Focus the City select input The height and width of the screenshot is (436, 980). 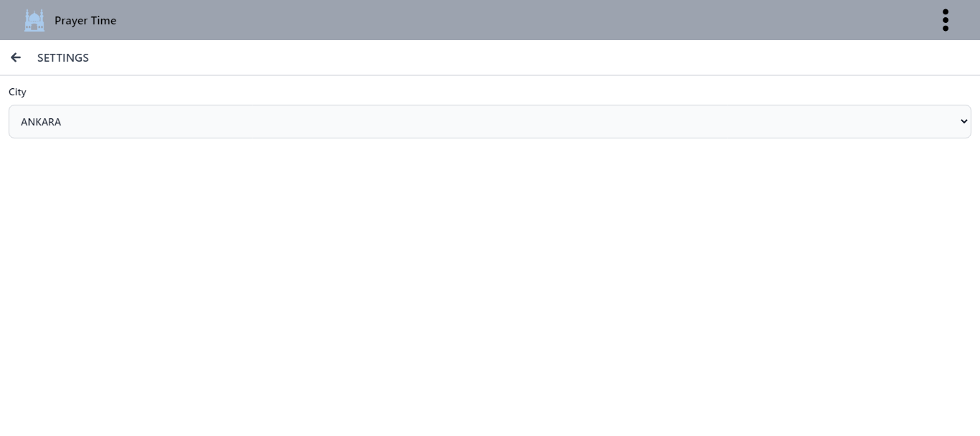coord(490,122)
